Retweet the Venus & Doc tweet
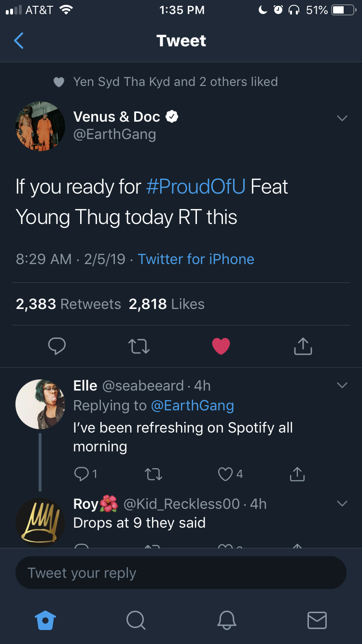The image size is (362, 644). (x=139, y=346)
